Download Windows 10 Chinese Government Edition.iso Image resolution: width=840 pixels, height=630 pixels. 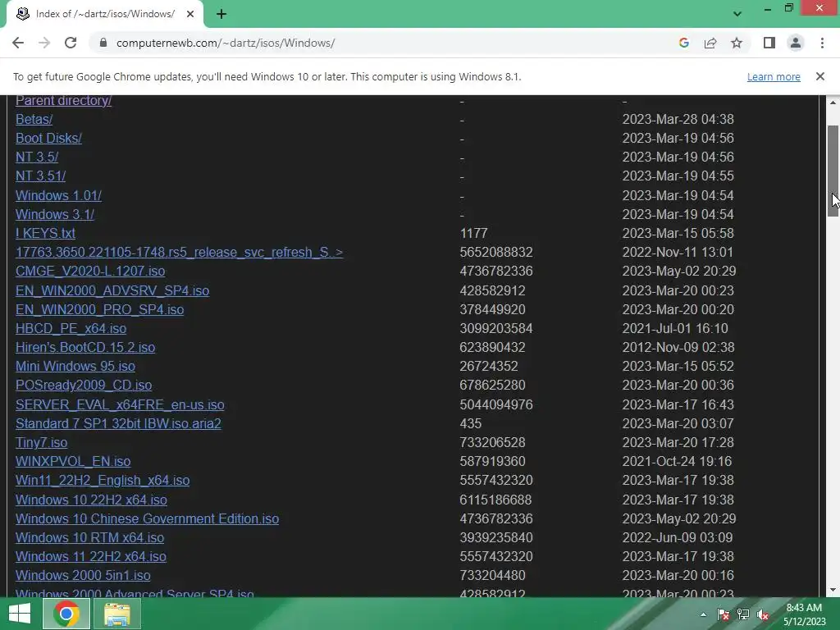(148, 518)
